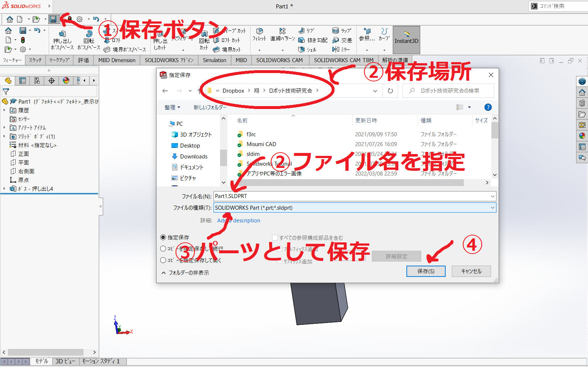Click the Rebuild traffic light icon in top toolbar
This screenshot has height=367, width=588.
(x=69, y=19)
